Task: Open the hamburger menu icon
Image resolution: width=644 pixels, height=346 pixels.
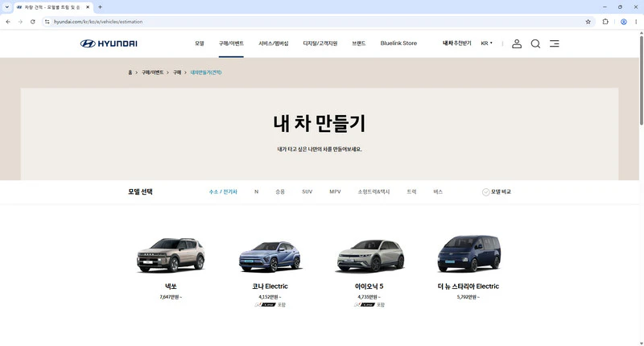Action: 554,43
